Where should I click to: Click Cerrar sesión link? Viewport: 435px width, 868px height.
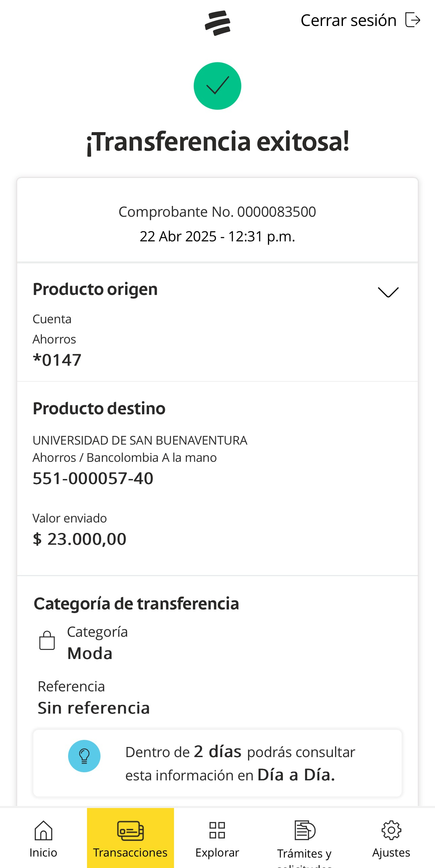tap(348, 20)
